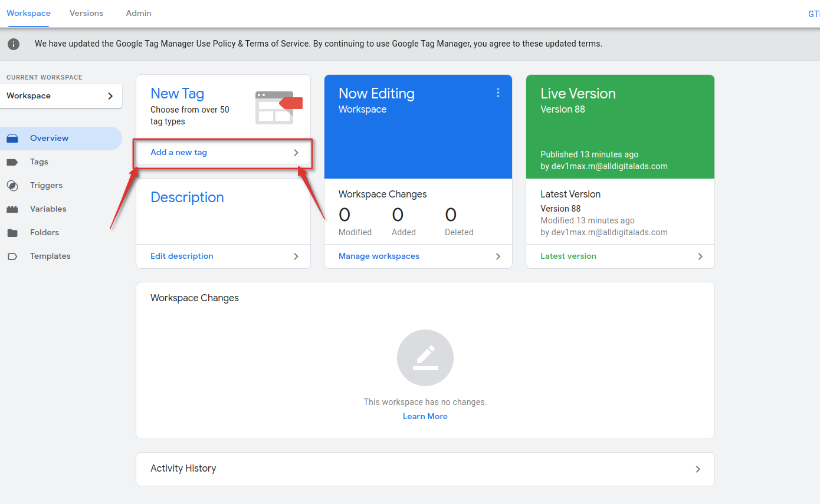This screenshot has width=820, height=504.
Task: Click the Variables brick icon in sidebar
Action: 12,209
